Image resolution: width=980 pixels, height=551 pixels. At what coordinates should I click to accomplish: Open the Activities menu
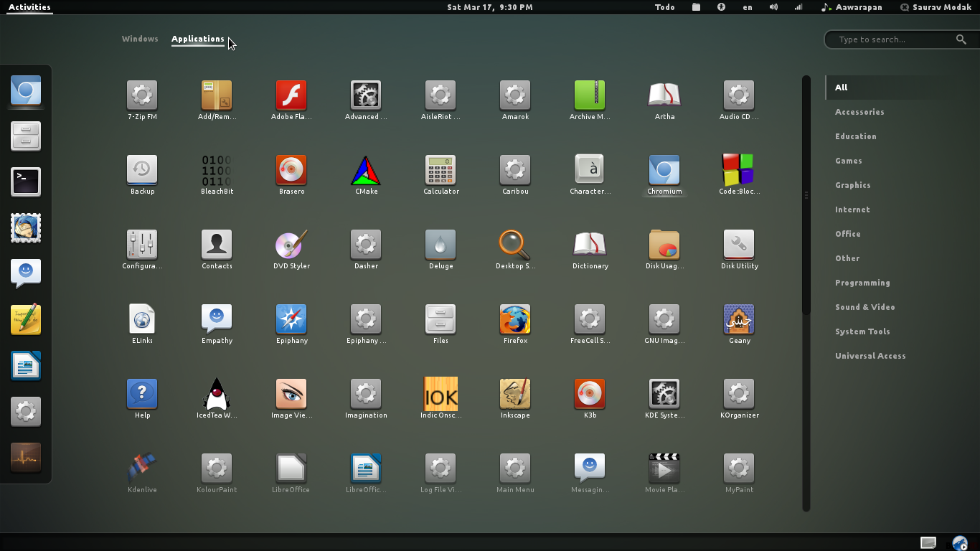coord(29,7)
